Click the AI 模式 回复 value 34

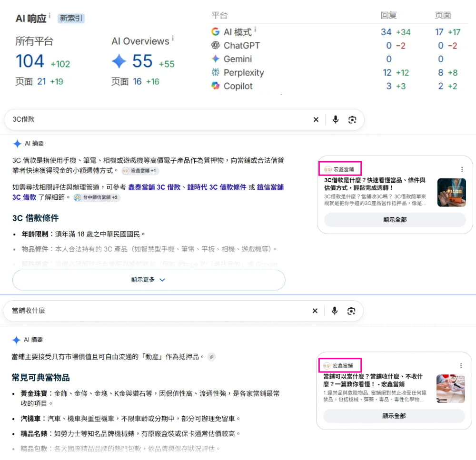point(386,32)
